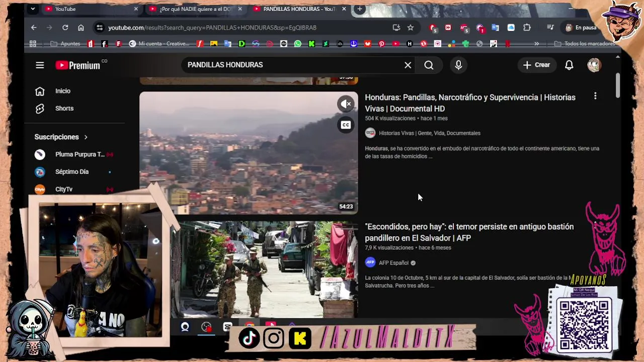The height and width of the screenshot is (362, 644).
Task: Open the Apuntes bookmarks folder
Action: coord(65,44)
